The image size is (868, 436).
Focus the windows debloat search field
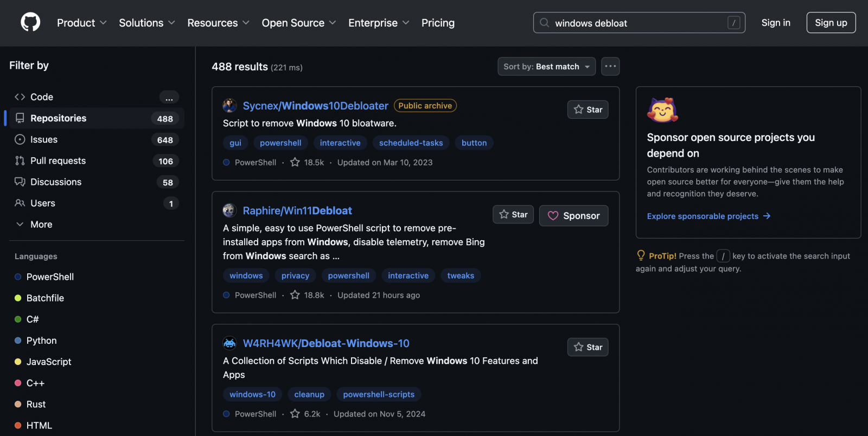pos(637,23)
